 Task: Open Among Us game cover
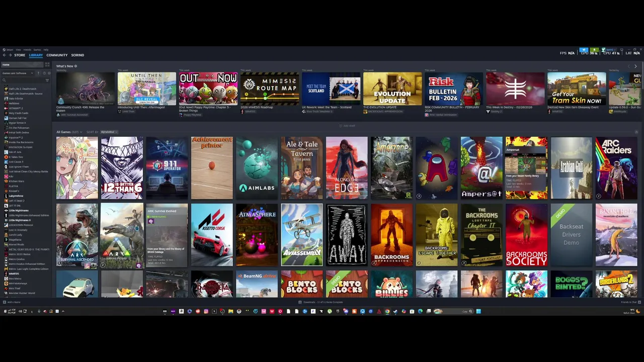[x=437, y=168]
